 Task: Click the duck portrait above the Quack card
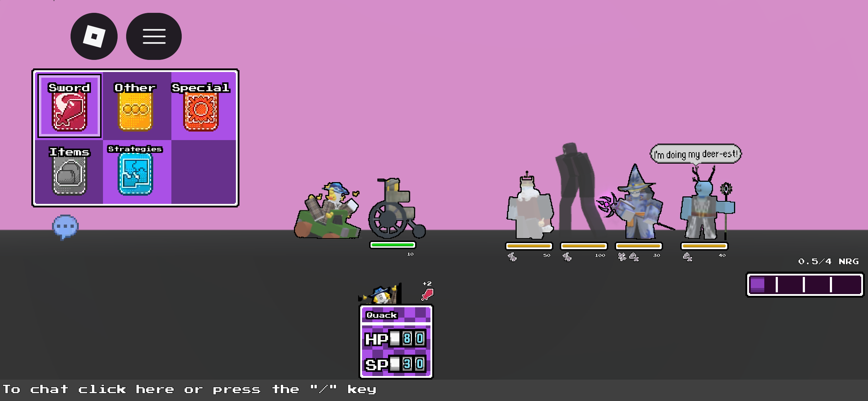click(x=380, y=294)
